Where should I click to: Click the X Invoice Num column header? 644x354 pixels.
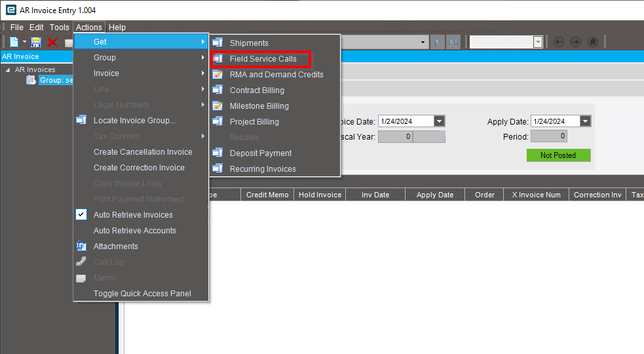click(x=536, y=195)
